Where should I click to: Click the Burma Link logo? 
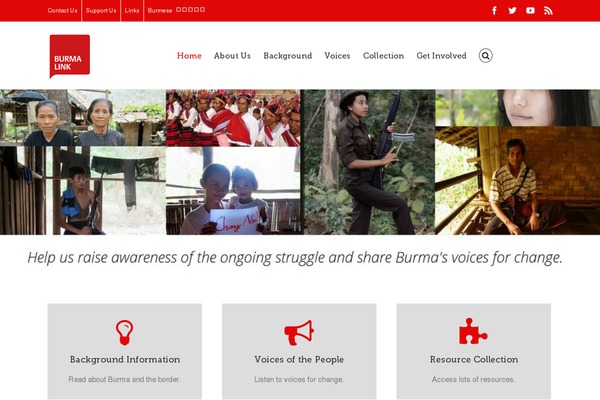click(70, 56)
